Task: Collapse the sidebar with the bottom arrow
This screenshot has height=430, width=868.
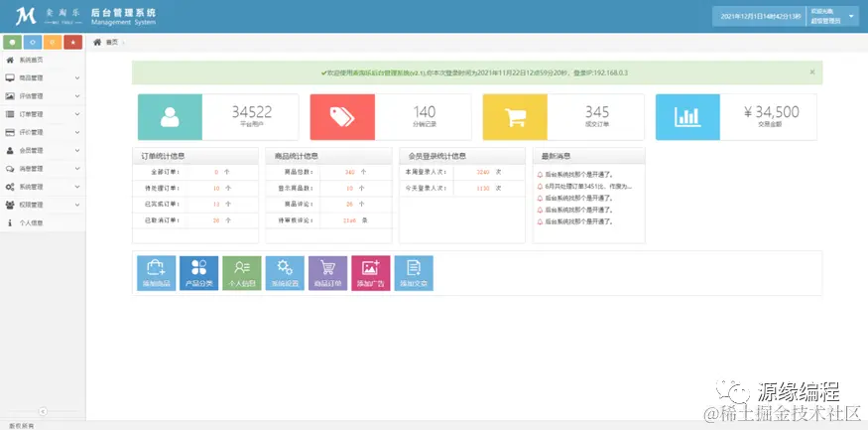Action: pyautogui.click(x=43, y=411)
